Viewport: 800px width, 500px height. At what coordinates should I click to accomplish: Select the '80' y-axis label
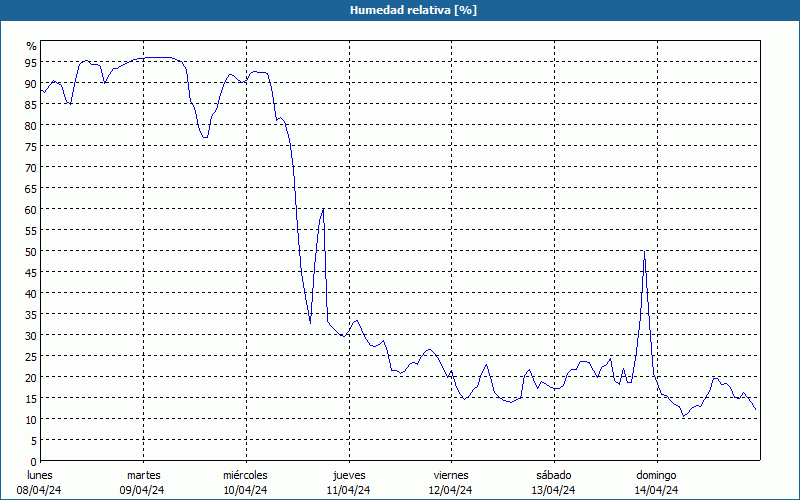[x=31, y=125]
